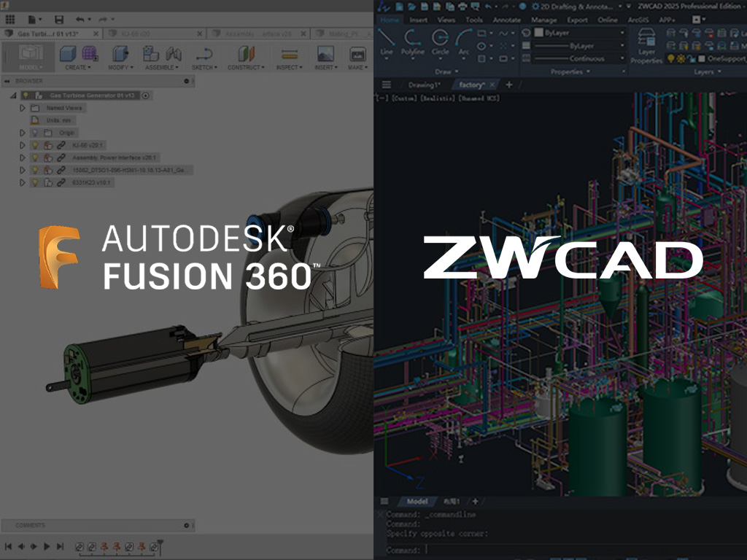The image size is (747, 560).
Task: Activate Gas Turbine Generator radio button
Action: click(146, 96)
